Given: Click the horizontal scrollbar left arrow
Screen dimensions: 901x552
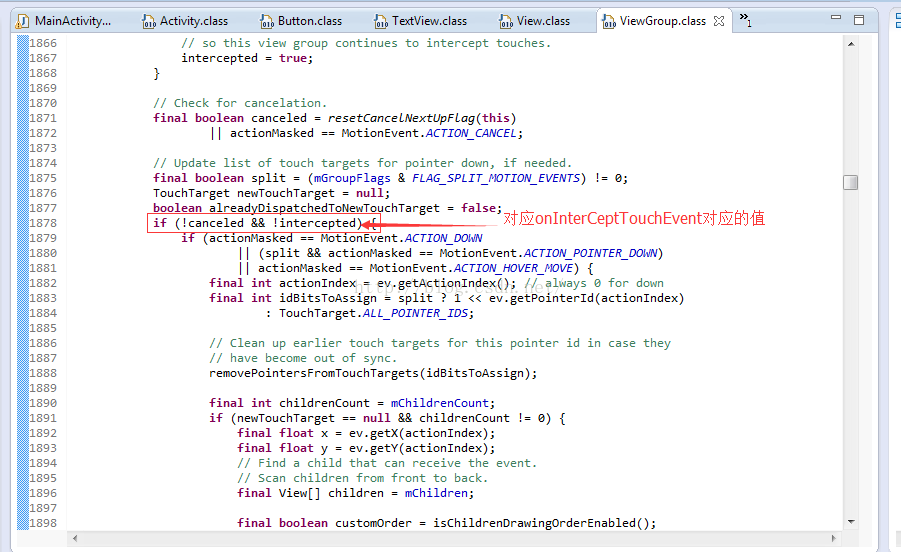Looking at the screenshot, I should (75, 538).
